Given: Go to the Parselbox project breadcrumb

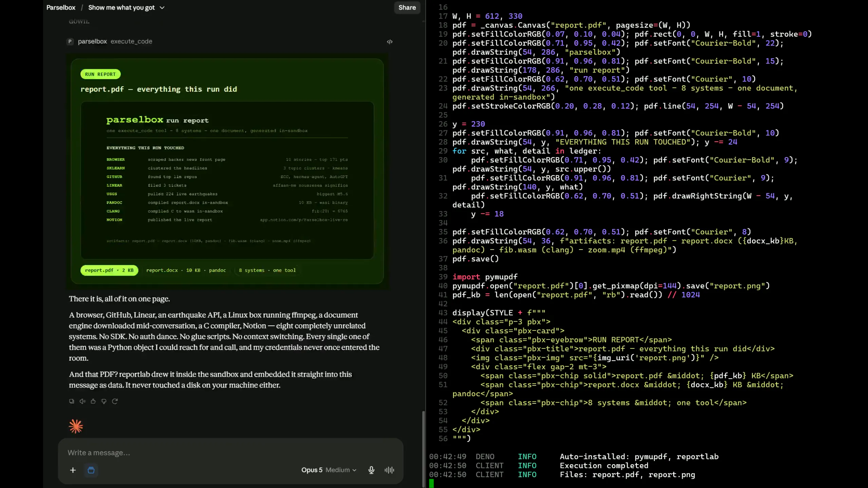Looking at the screenshot, I should (61, 7).
